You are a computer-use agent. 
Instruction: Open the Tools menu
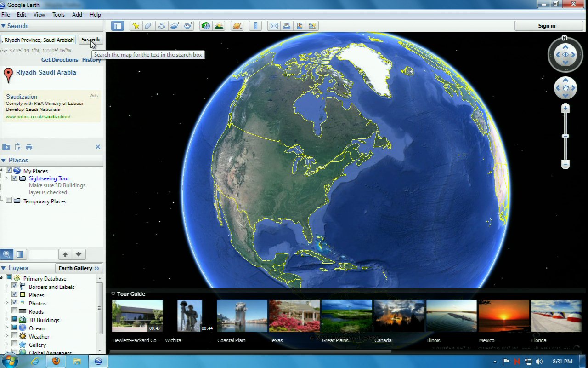(x=58, y=15)
